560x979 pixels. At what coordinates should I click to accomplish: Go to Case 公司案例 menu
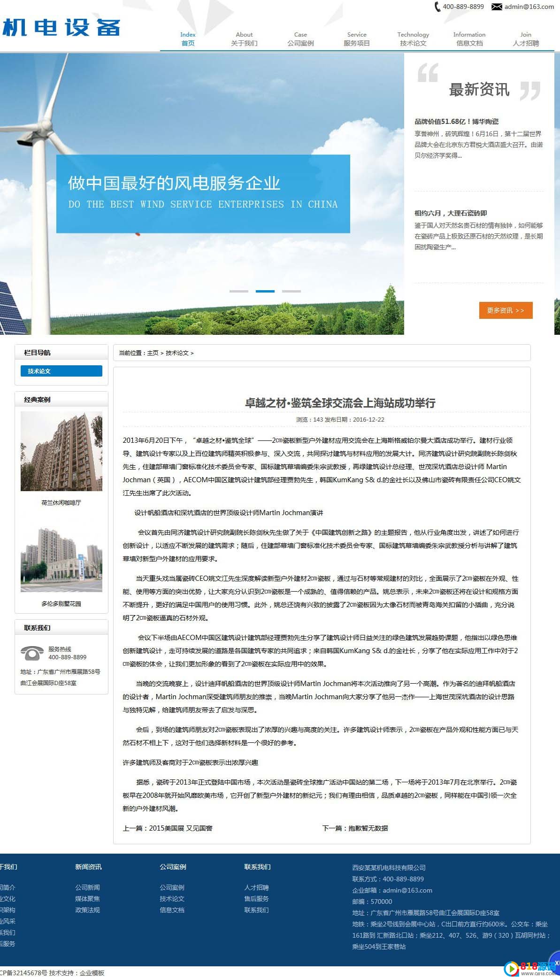tap(300, 39)
